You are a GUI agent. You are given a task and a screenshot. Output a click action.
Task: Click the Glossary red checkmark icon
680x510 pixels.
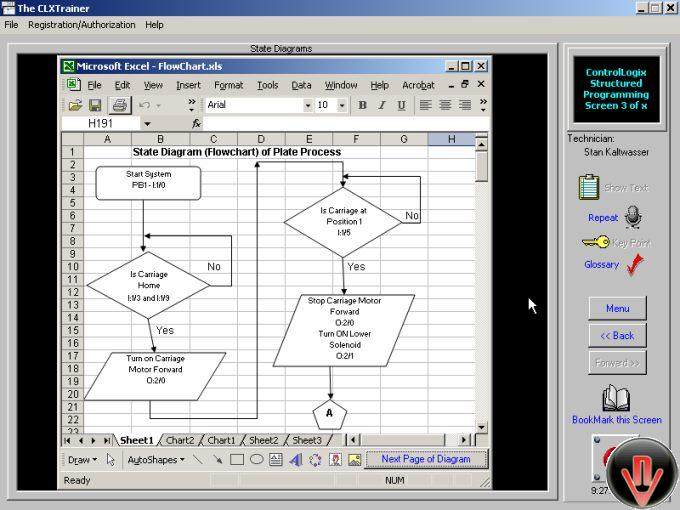636,265
